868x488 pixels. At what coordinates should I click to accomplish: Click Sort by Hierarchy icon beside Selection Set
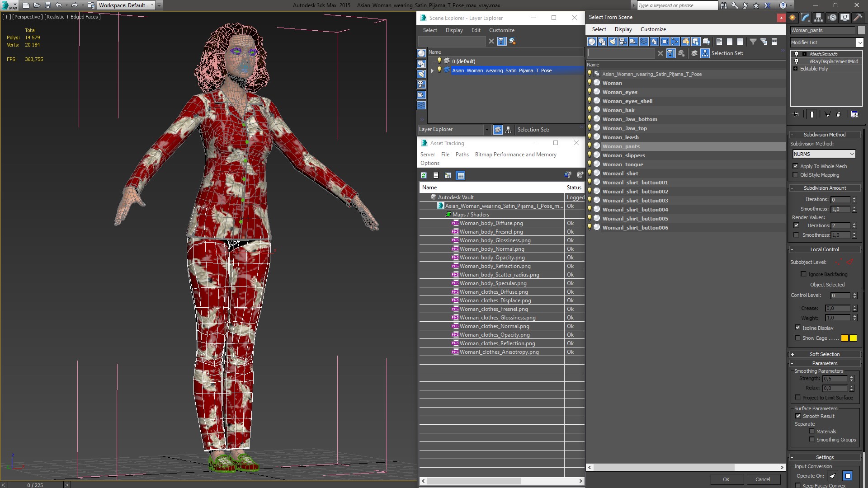[x=705, y=53]
